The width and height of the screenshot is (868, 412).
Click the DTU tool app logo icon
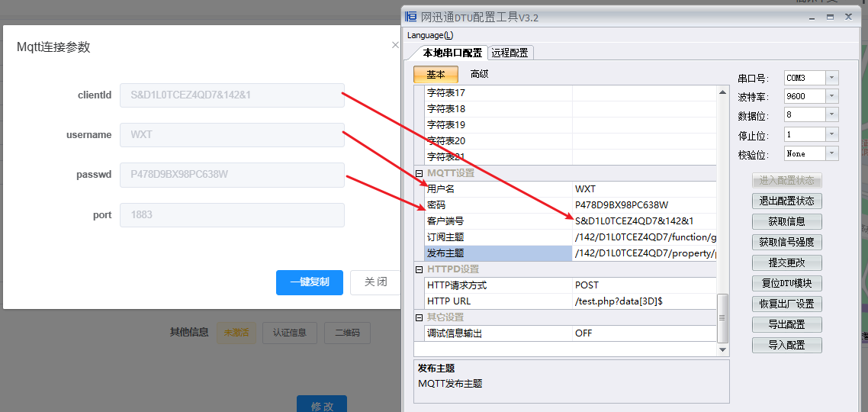point(411,17)
